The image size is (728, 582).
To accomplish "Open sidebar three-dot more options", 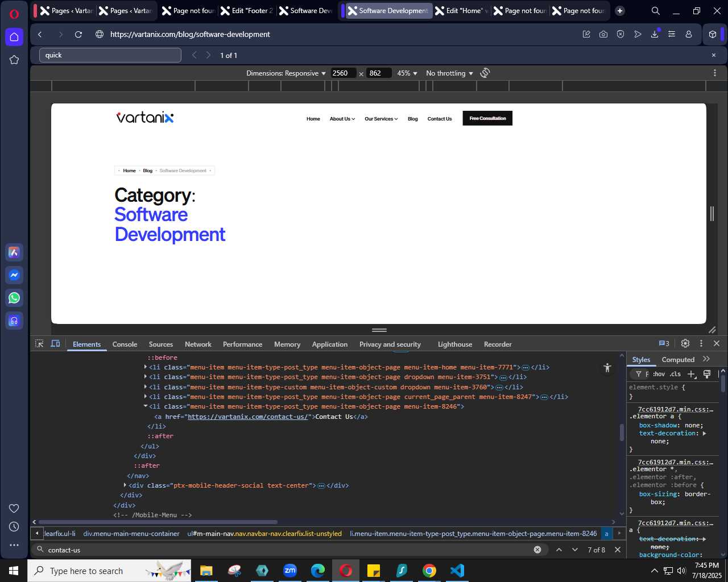I will click(14, 545).
